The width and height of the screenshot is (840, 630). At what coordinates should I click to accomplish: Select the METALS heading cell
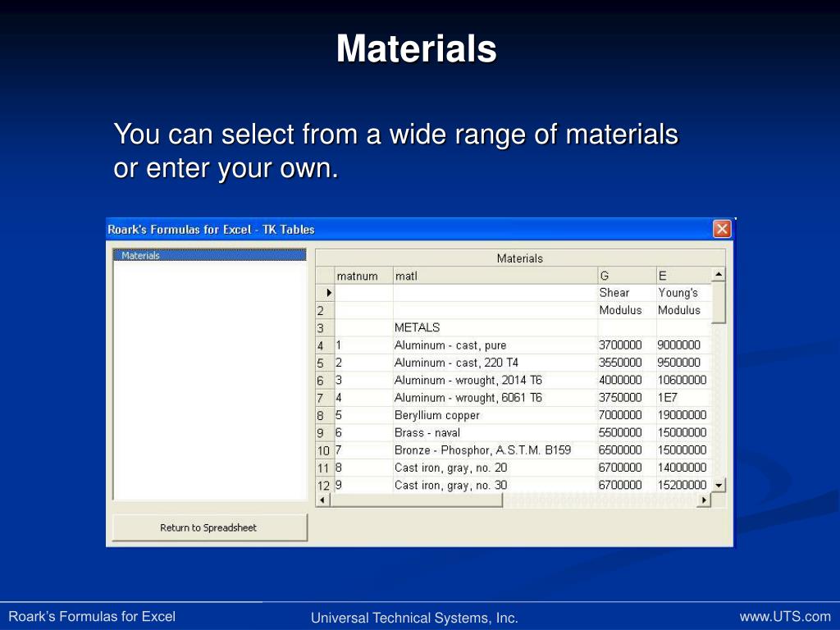[x=495, y=328]
